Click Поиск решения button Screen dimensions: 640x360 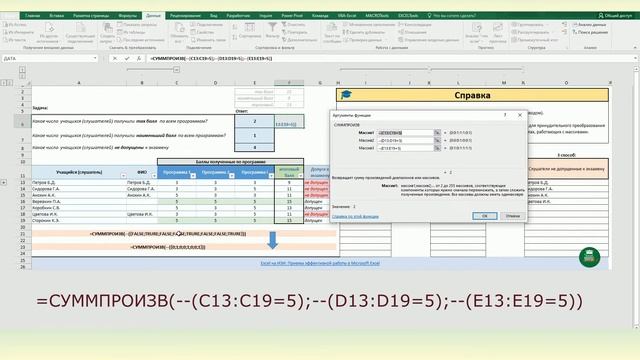[590, 32]
